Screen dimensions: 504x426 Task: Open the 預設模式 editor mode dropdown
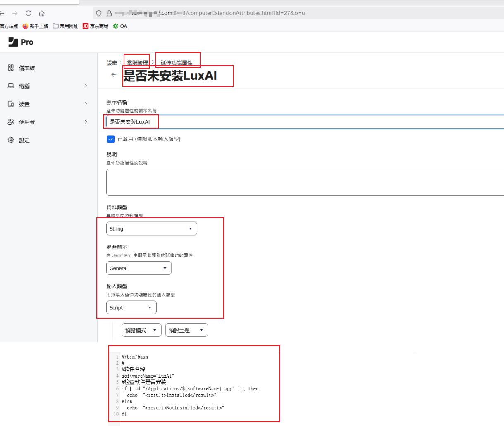click(x=141, y=330)
